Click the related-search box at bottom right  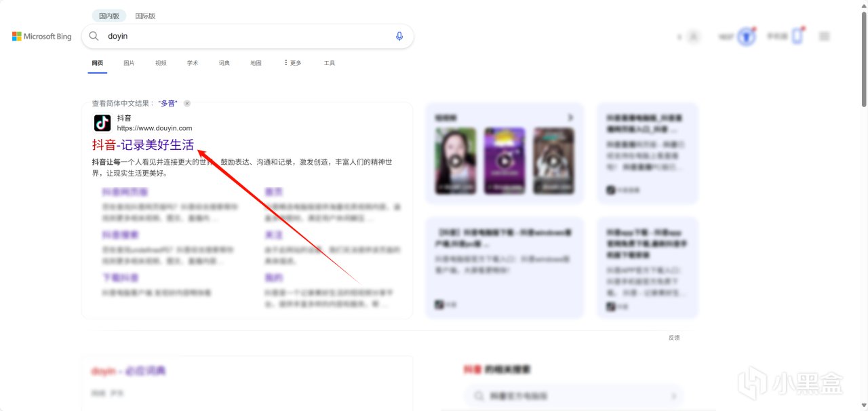click(574, 396)
